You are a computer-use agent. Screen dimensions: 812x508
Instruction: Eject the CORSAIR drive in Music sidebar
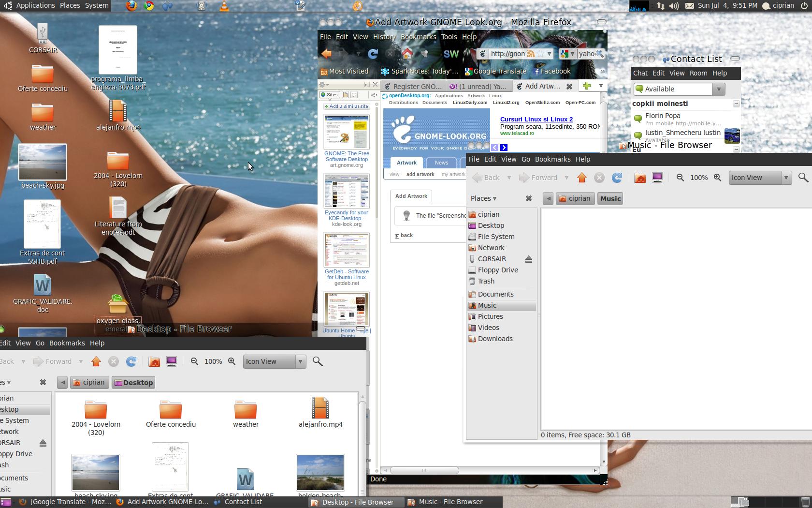(x=529, y=259)
